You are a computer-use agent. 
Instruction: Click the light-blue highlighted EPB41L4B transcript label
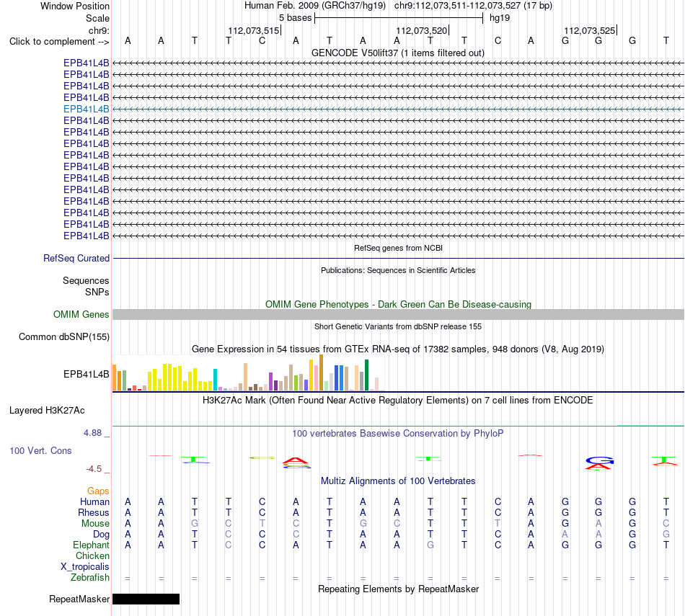coord(86,109)
